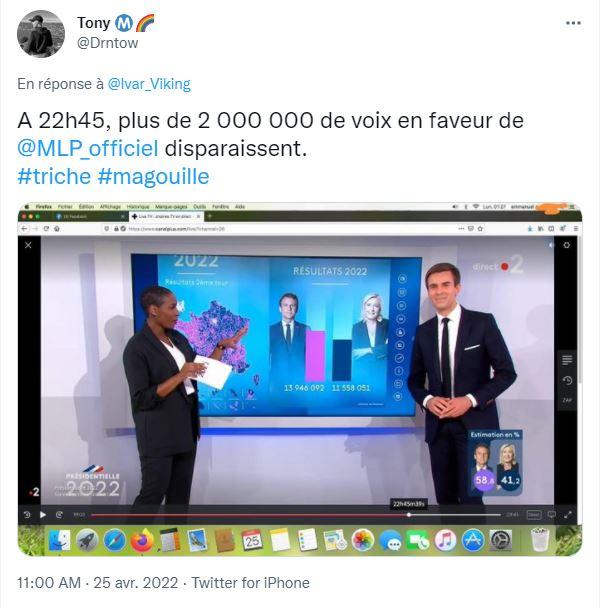
Task: Click the Trash icon in the Dock
Action: tap(540, 540)
